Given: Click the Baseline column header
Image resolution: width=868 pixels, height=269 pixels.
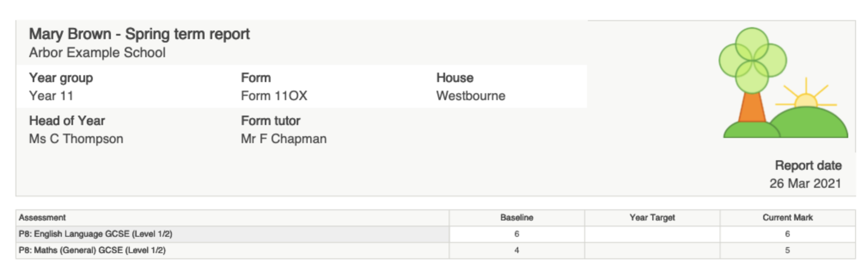Looking at the screenshot, I should (x=517, y=217).
